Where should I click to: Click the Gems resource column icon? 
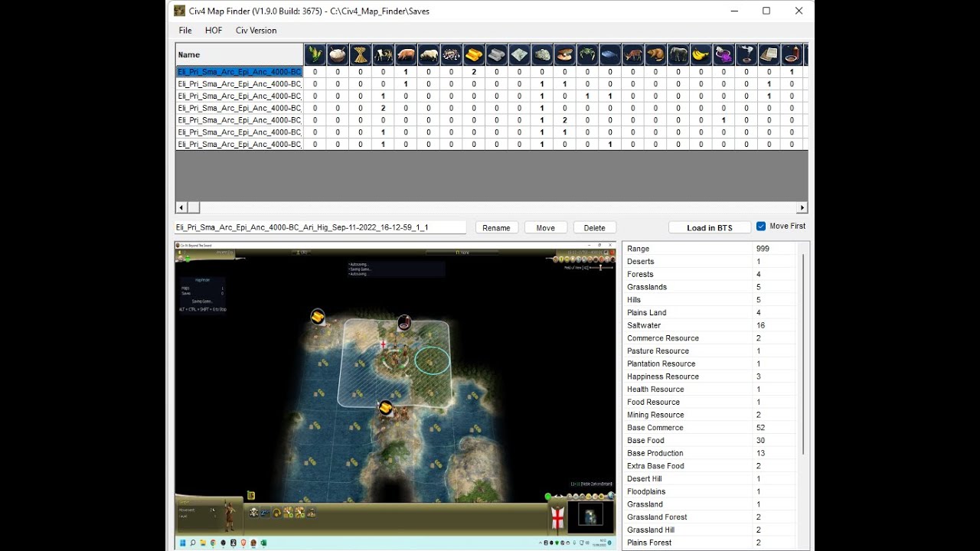pos(451,54)
